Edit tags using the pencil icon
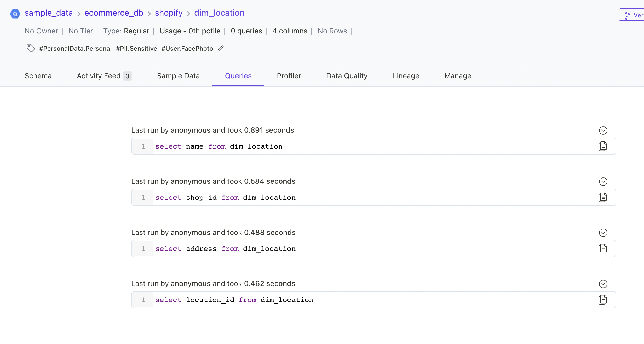This screenshot has height=344, width=644. click(x=221, y=49)
